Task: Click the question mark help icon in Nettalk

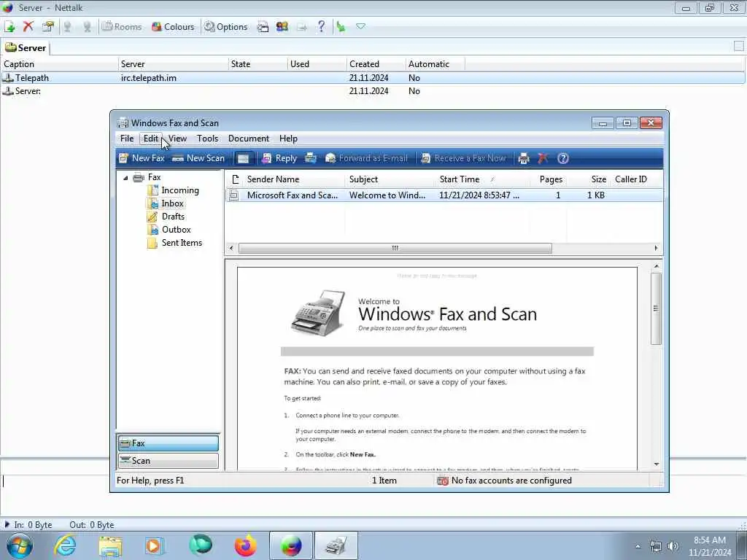Action: pos(322,27)
